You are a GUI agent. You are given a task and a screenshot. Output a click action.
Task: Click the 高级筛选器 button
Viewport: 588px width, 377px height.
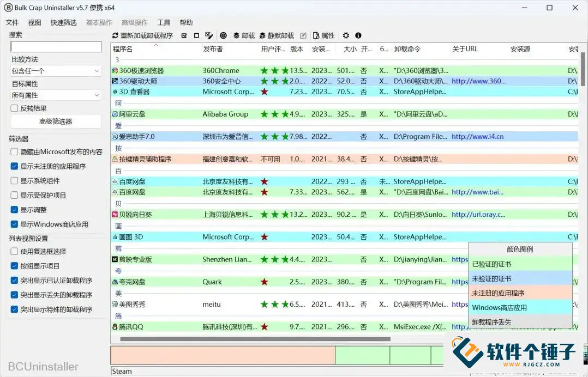[56, 121]
